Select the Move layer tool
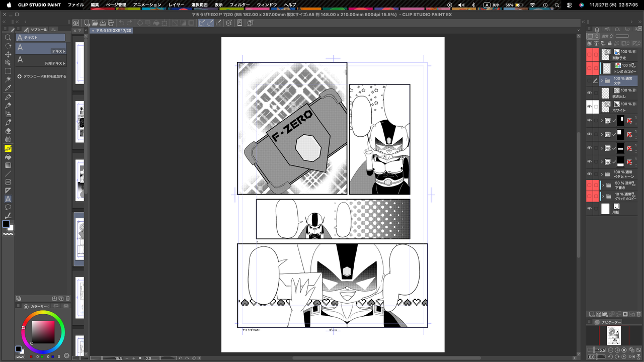644x362 pixels. 8,54
